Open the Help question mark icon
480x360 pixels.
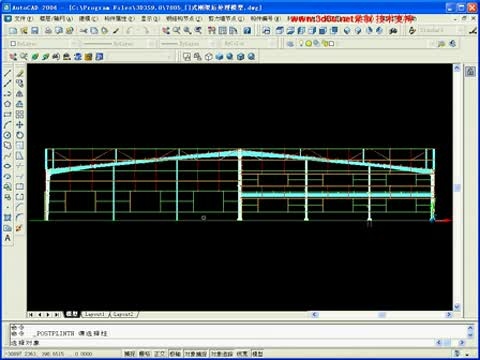point(247,31)
